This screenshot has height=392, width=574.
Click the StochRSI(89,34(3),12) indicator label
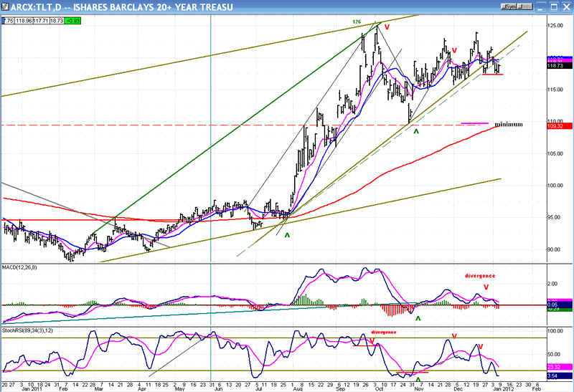coord(30,332)
